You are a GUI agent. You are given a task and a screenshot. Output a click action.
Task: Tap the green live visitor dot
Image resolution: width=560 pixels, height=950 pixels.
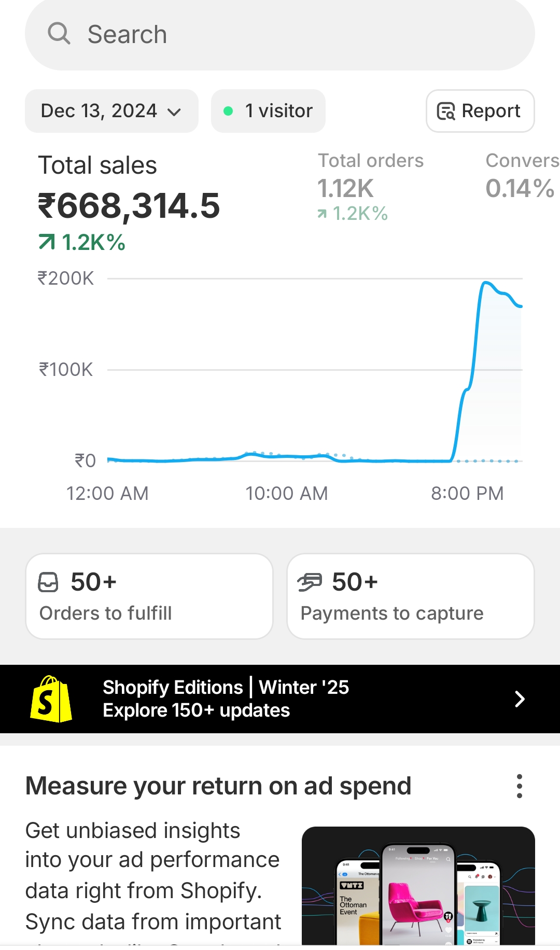pyautogui.click(x=228, y=111)
